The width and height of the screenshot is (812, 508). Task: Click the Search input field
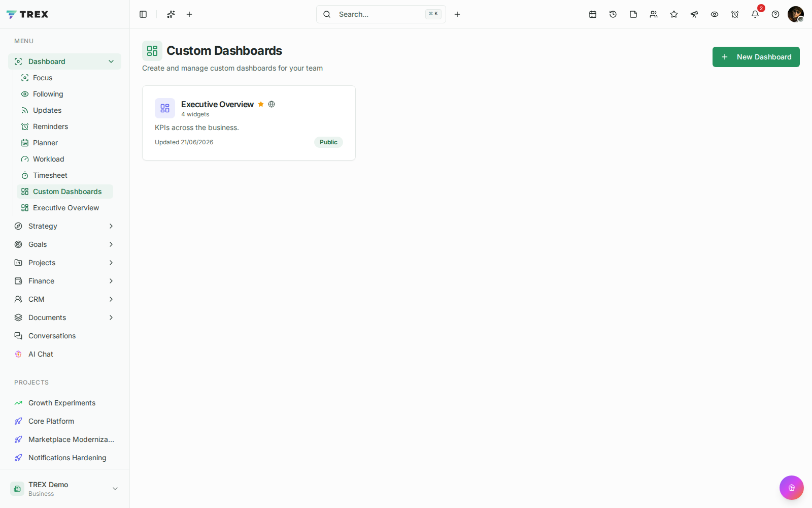point(381,14)
